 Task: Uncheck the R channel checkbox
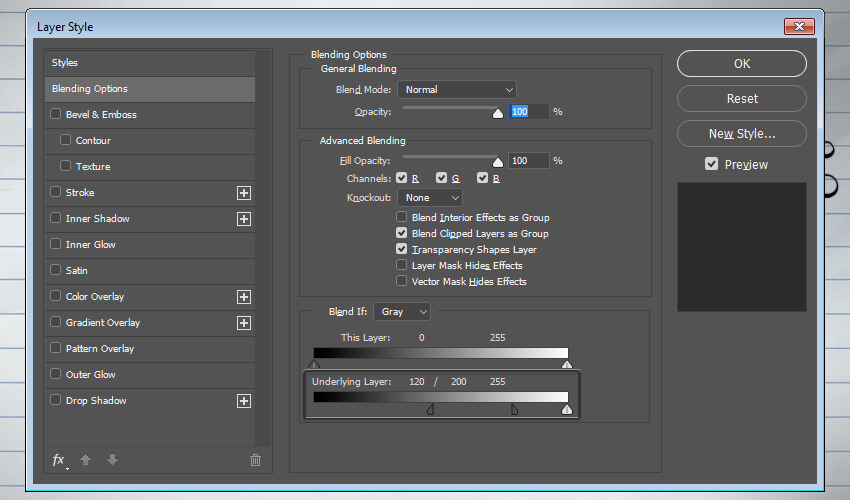[402, 178]
